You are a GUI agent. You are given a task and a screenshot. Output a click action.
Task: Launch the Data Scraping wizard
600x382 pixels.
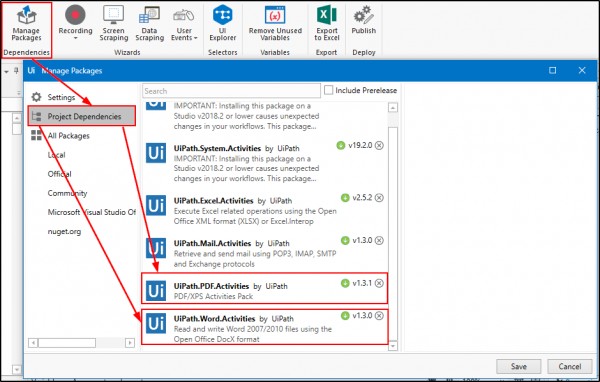coord(149,24)
